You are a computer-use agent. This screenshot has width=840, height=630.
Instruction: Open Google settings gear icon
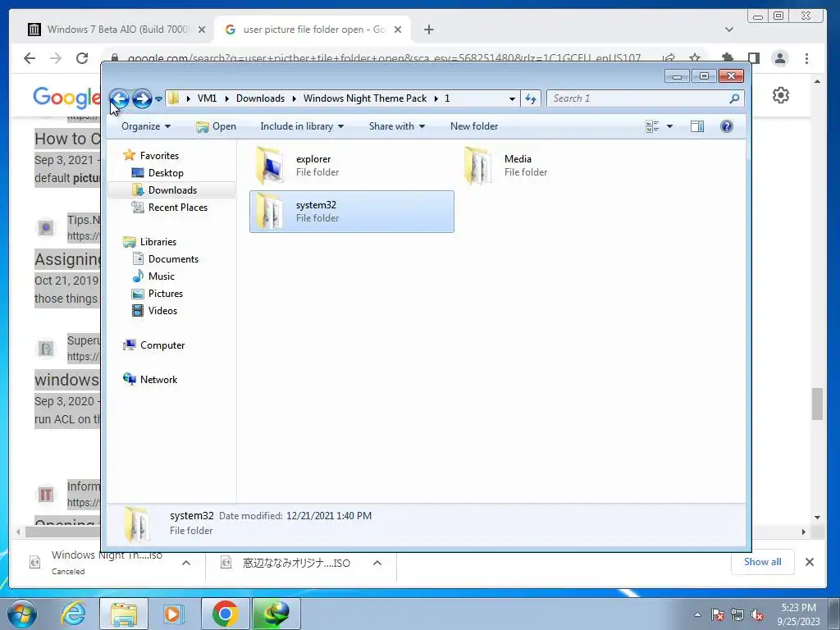click(781, 95)
